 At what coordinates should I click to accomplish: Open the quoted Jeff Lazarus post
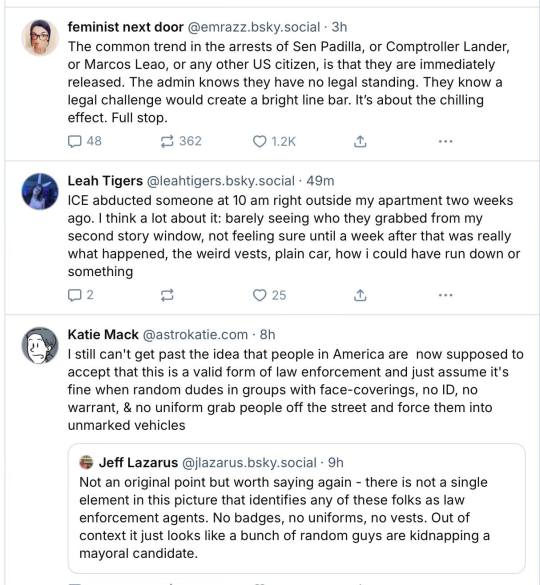296,508
